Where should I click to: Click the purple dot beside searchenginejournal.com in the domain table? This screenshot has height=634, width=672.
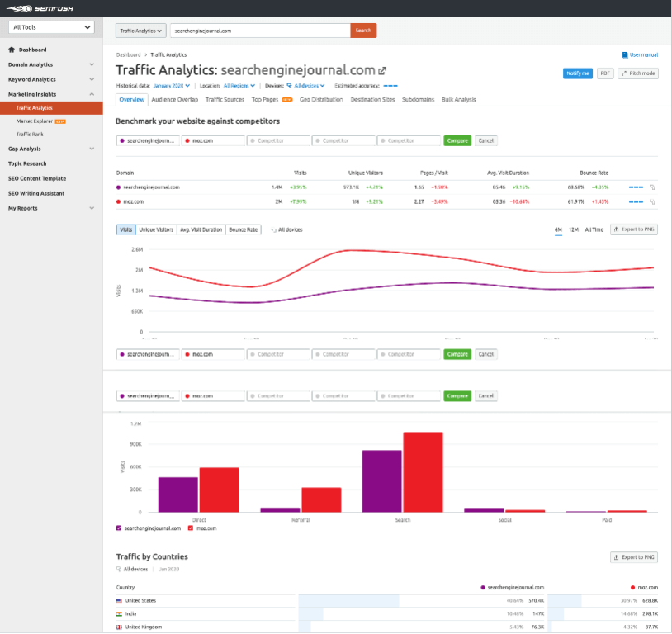point(118,187)
